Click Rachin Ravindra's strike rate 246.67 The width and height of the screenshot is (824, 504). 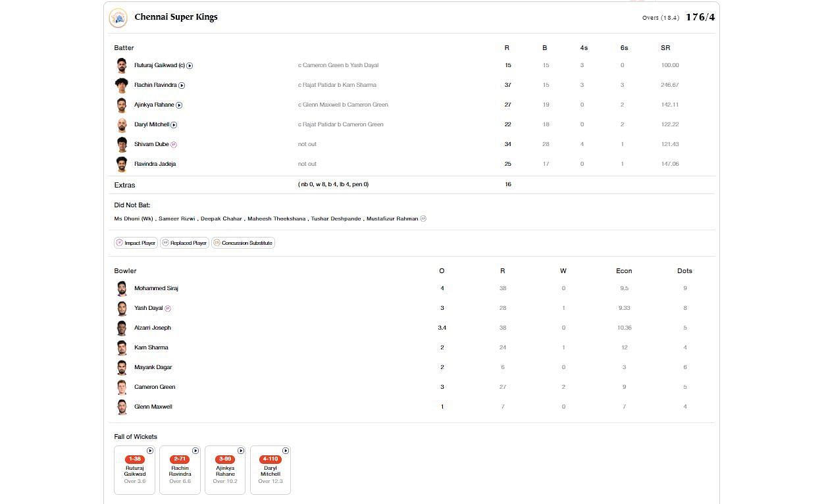point(670,86)
